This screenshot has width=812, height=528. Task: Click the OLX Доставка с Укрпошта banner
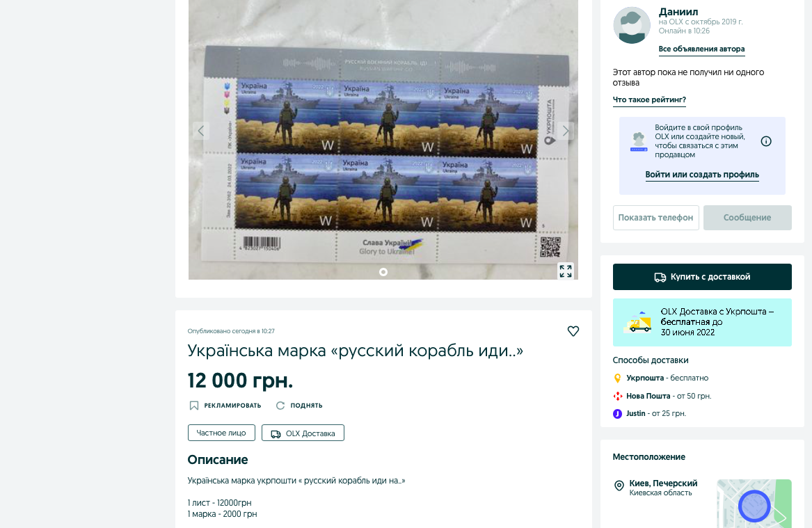[702, 323]
